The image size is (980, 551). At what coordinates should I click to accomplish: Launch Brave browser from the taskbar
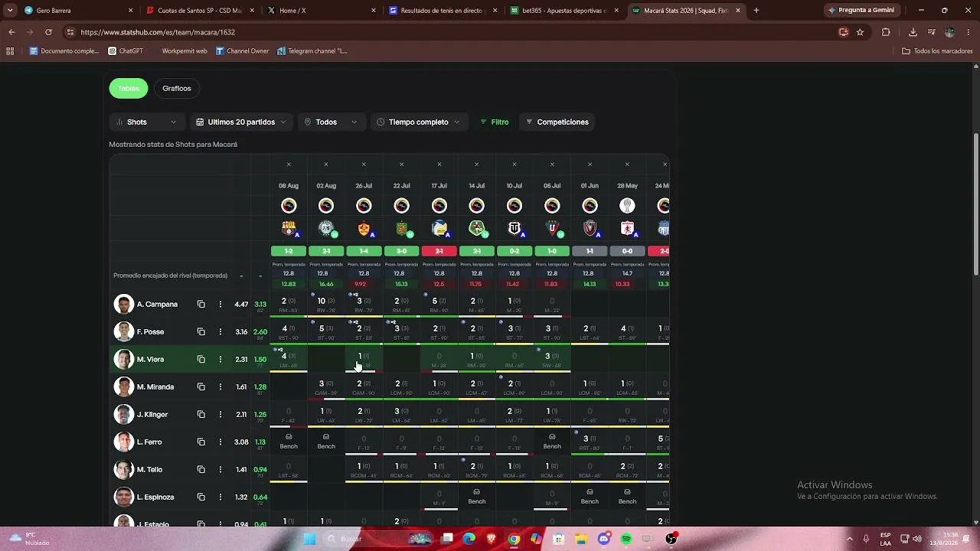[x=492, y=539]
